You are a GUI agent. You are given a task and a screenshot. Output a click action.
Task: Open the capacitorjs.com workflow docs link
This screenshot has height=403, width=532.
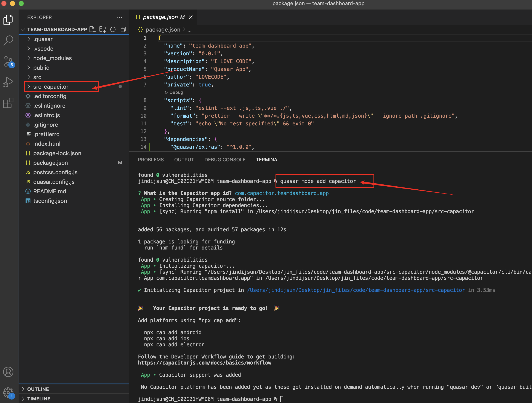coord(204,363)
